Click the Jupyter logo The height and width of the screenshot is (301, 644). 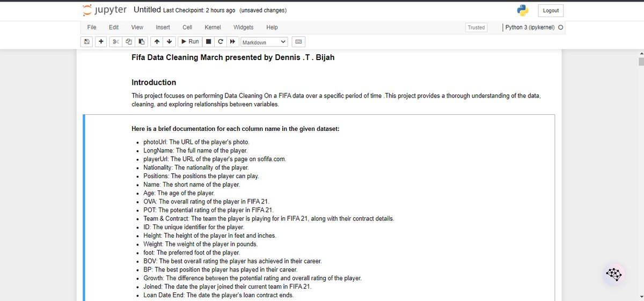click(x=105, y=10)
